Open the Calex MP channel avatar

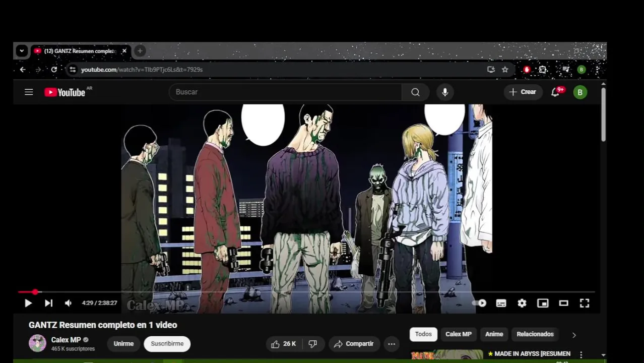(37, 343)
